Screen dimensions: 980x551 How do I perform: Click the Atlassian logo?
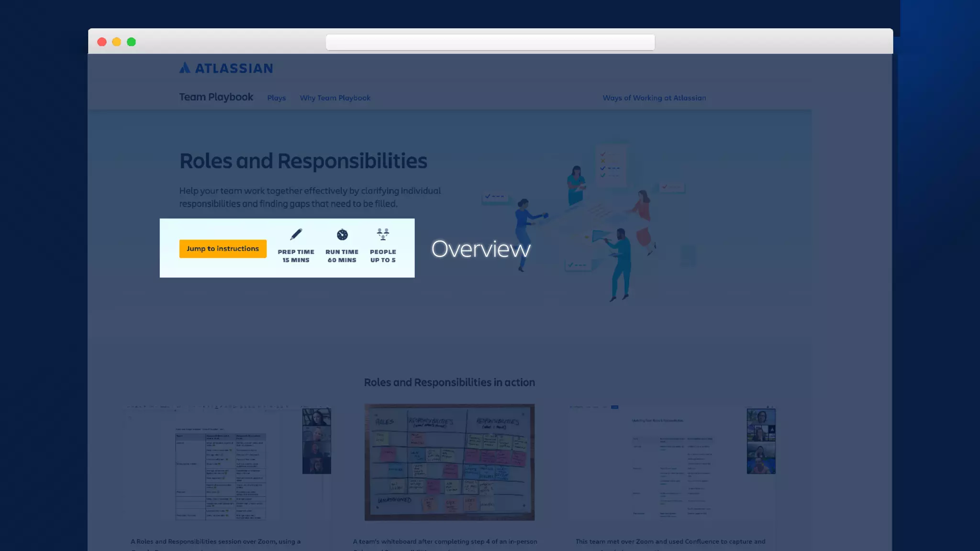click(226, 68)
